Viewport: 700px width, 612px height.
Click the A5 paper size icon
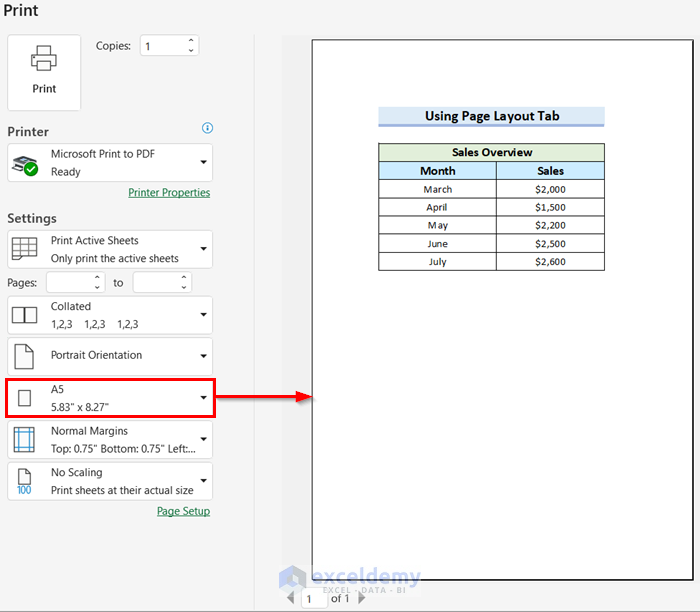25,398
